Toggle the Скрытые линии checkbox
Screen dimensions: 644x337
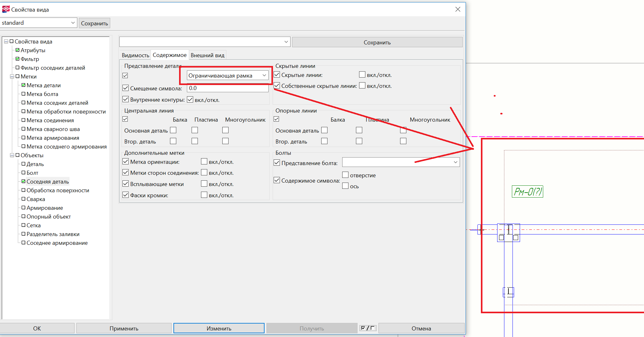pyautogui.click(x=277, y=75)
